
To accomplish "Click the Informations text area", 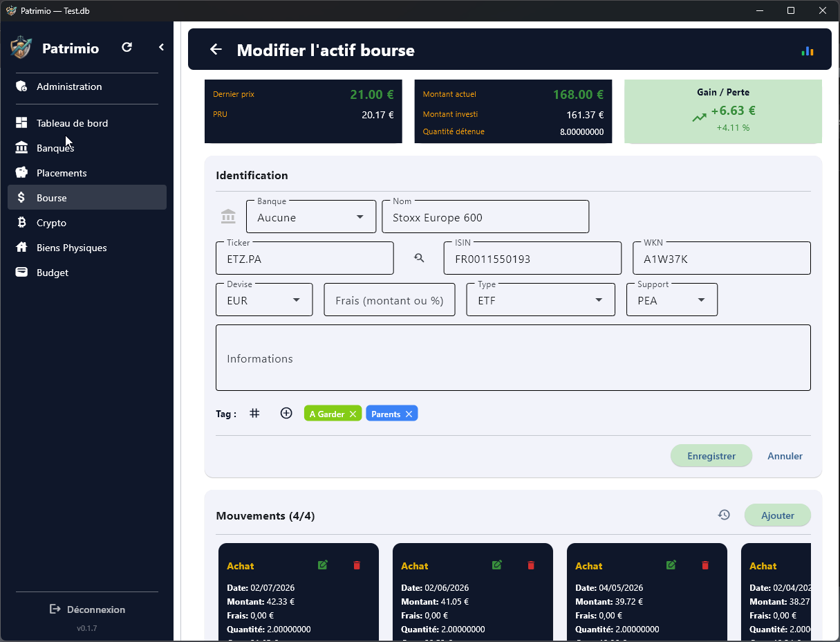I will coord(513,358).
